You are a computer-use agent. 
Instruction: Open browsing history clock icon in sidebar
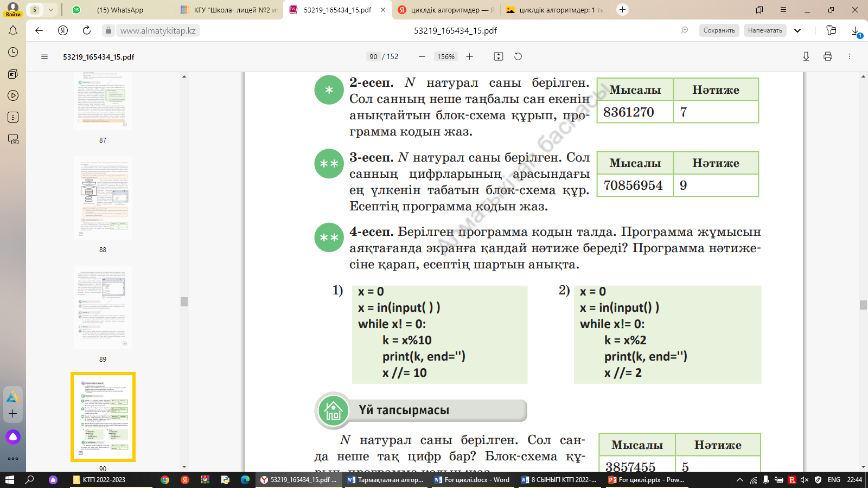tap(13, 52)
